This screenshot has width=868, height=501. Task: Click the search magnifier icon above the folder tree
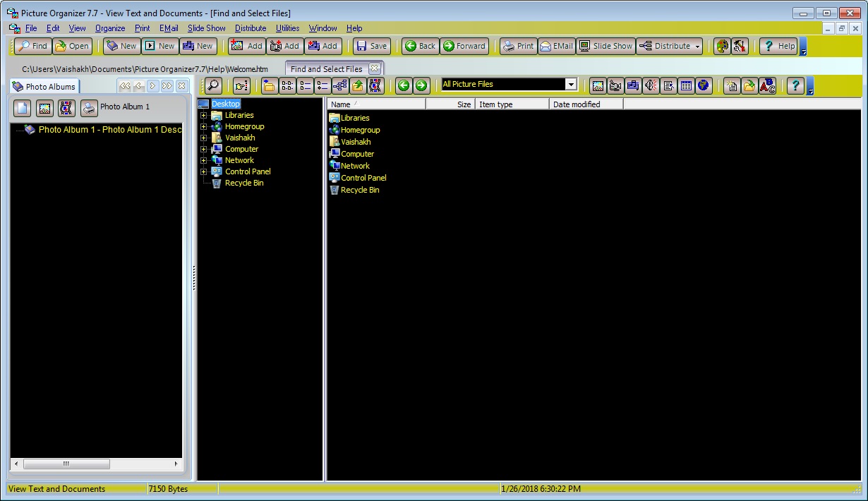tap(214, 85)
